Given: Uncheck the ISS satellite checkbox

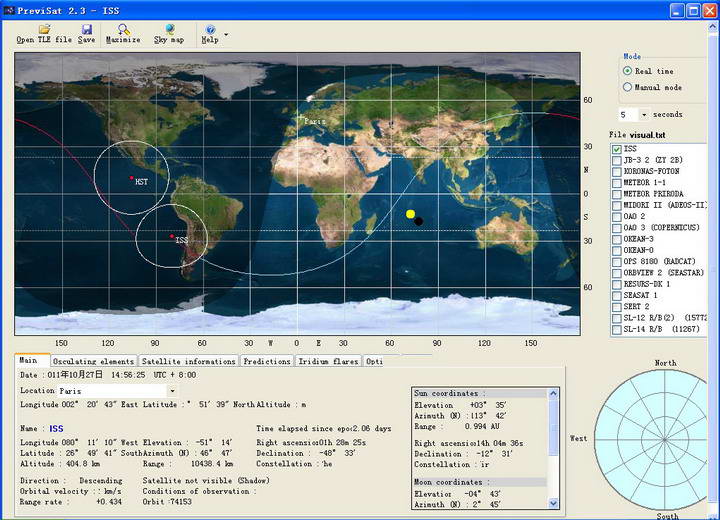Looking at the screenshot, I should click(617, 149).
